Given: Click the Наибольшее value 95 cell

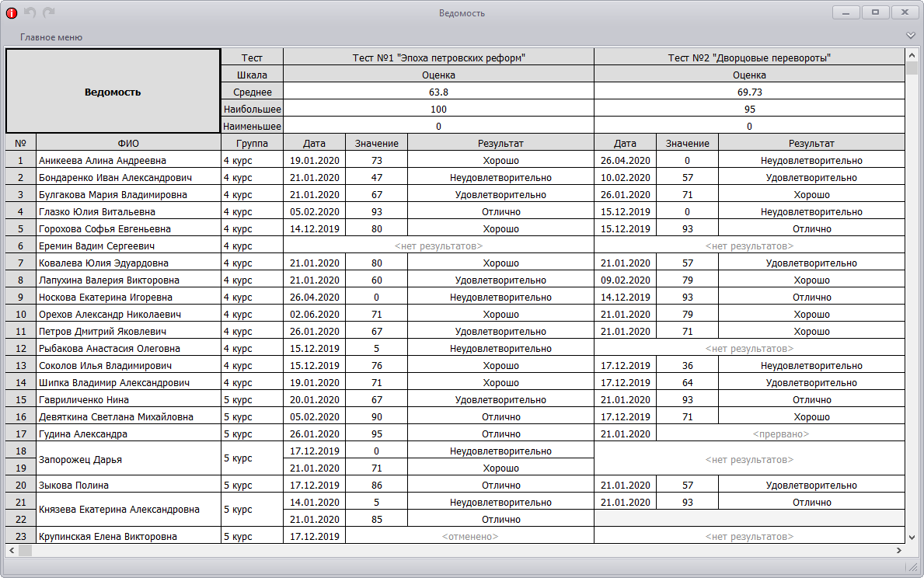Looking at the screenshot, I should pyautogui.click(x=749, y=109).
